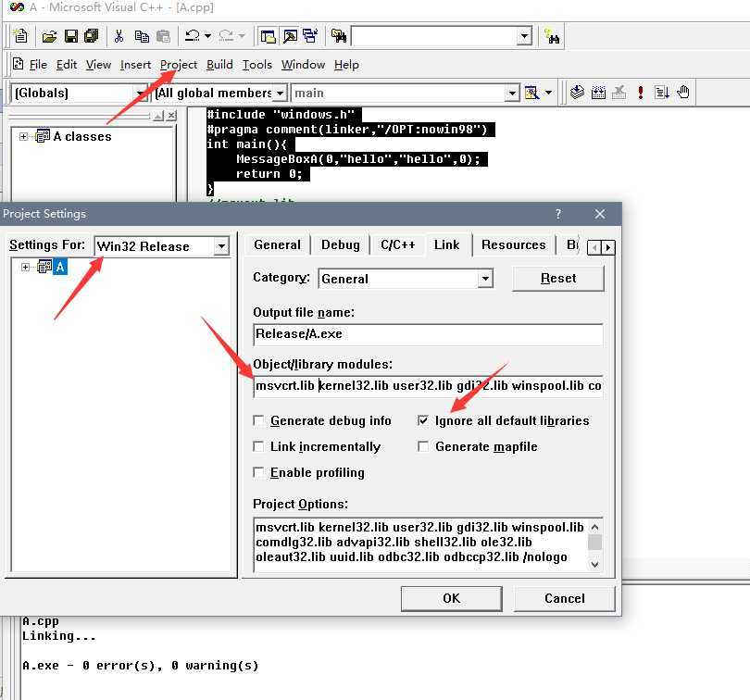Click the Reset button
The image size is (750, 700).
coord(558,279)
